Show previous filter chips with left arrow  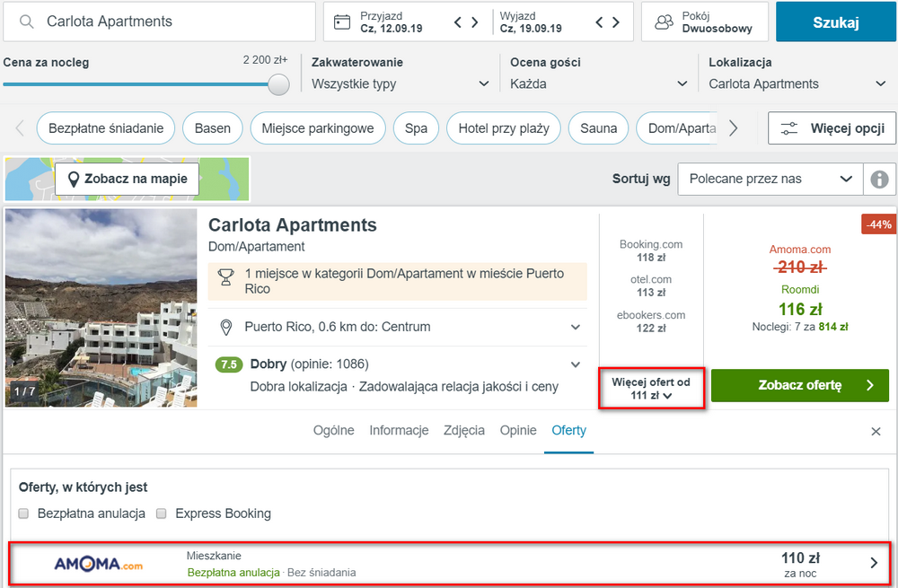(x=20, y=128)
